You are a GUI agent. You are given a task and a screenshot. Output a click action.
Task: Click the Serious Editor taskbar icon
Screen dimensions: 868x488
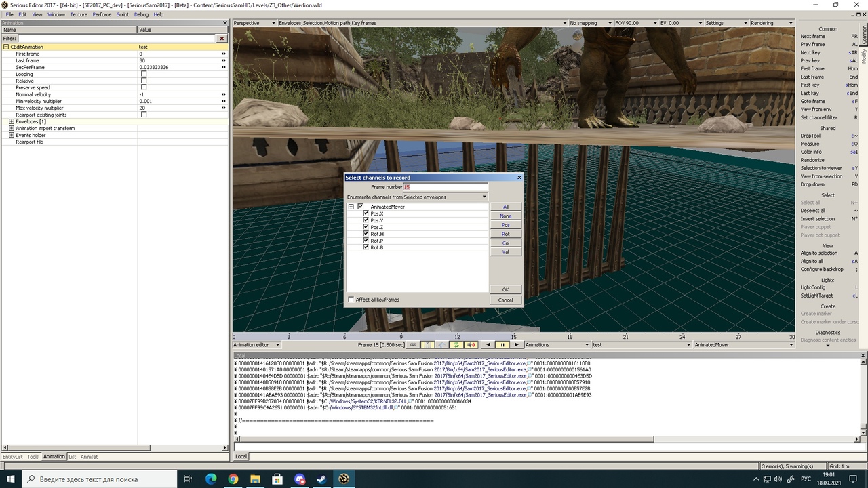coord(344,479)
